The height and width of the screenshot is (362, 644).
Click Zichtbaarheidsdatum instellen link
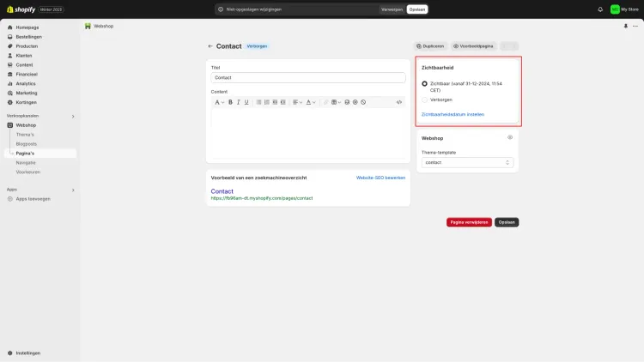tap(453, 114)
